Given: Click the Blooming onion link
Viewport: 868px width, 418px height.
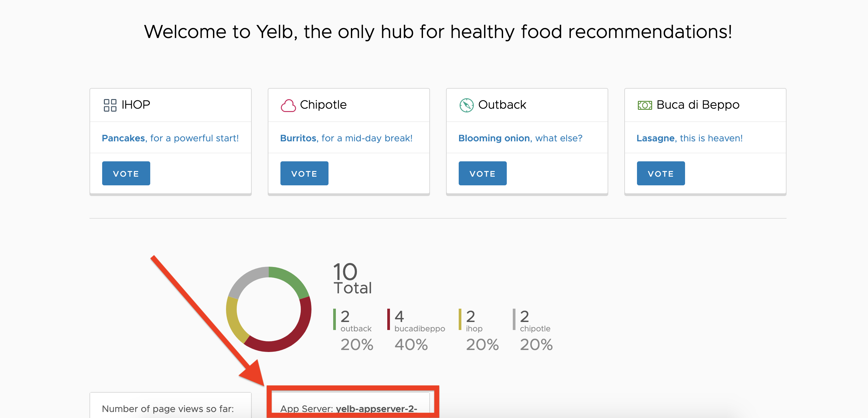Looking at the screenshot, I should 493,138.
